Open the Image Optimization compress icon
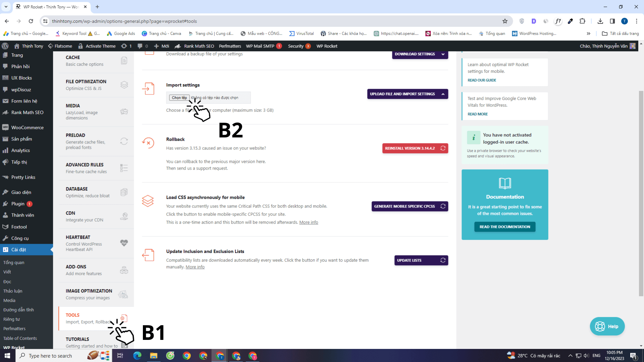This screenshot has width=644, height=362. point(123,294)
